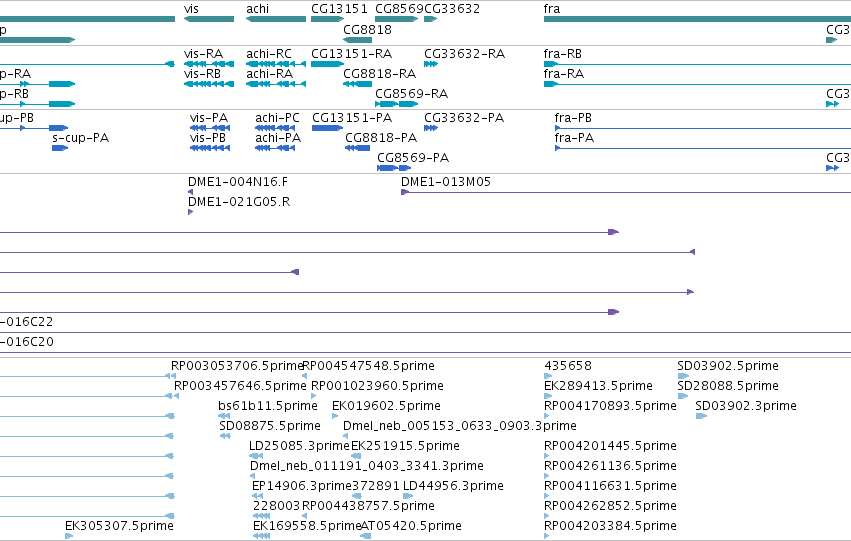Select the SD03902.3prime EST

(x=701, y=416)
